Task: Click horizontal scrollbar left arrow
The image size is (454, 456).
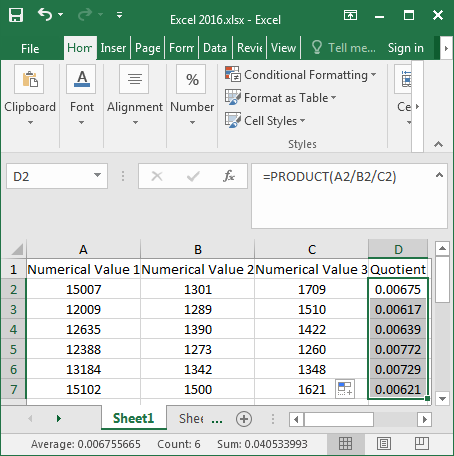Action: coord(297,419)
